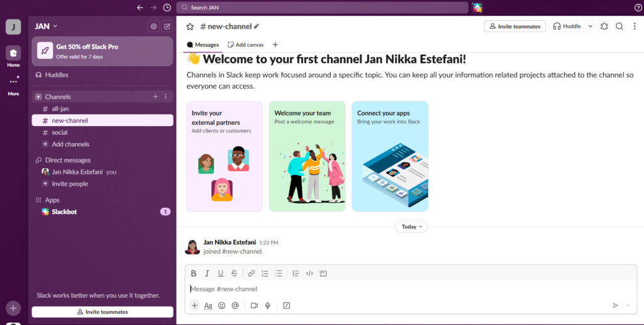644x325 pixels.
Task: Click the Message #new-channel input
Action: pos(411,289)
